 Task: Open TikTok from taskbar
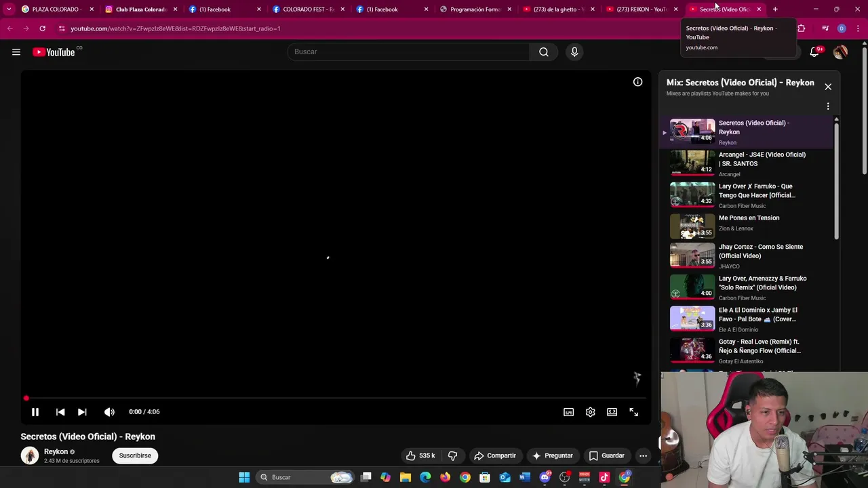click(x=604, y=477)
